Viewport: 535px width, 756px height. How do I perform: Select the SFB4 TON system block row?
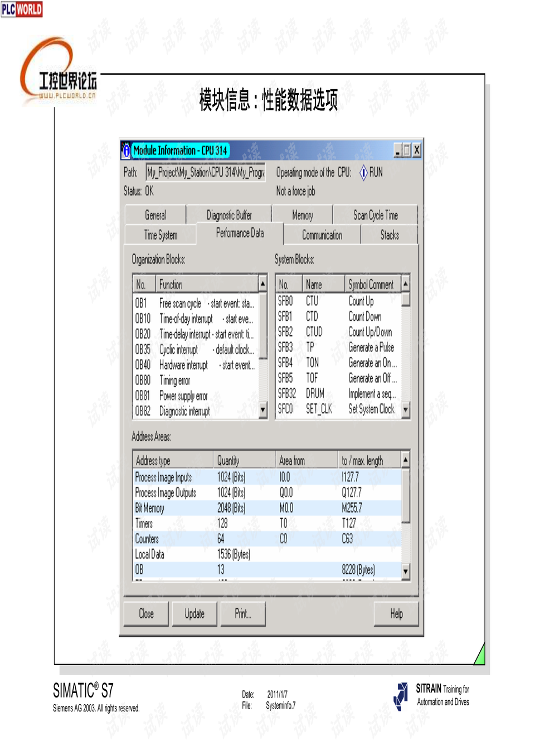(x=338, y=363)
